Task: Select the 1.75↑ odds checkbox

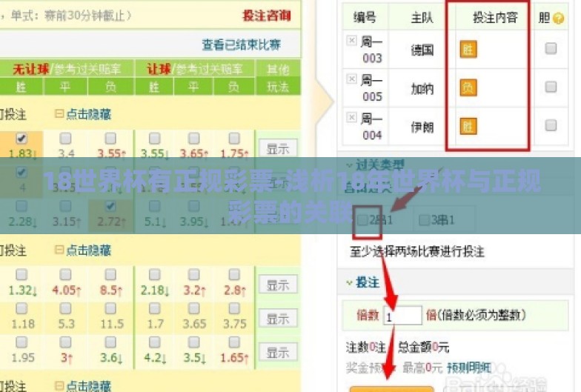Action: [x=234, y=139]
